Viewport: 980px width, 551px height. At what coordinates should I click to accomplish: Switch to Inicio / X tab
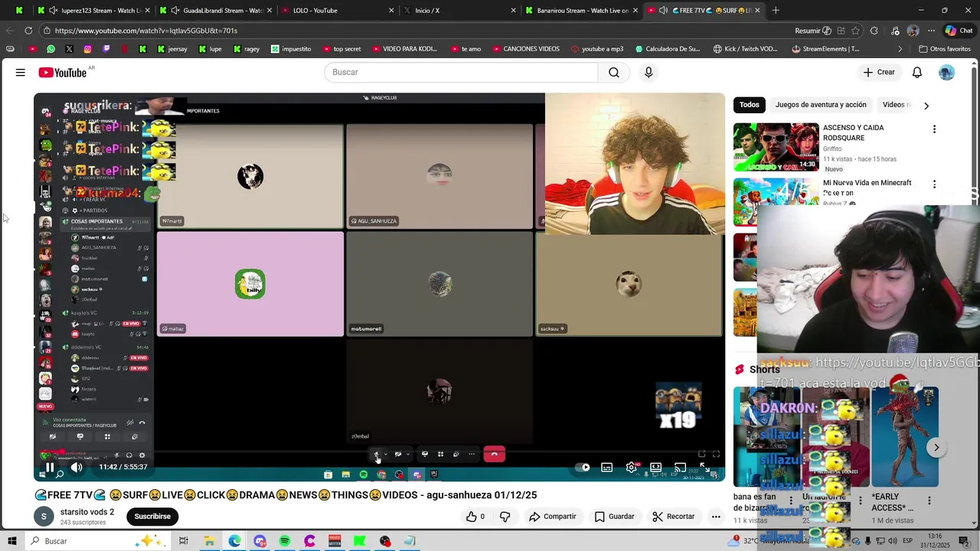pyautogui.click(x=459, y=11)
